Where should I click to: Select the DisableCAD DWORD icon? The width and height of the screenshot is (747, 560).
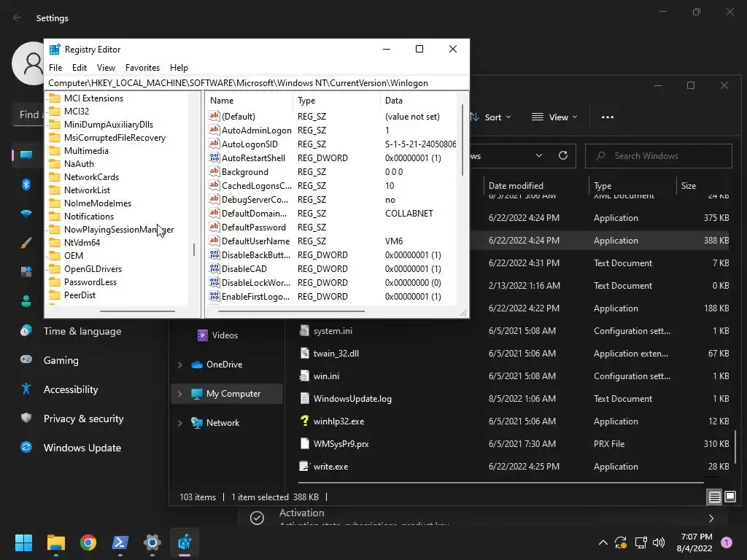tap(214, 268)
